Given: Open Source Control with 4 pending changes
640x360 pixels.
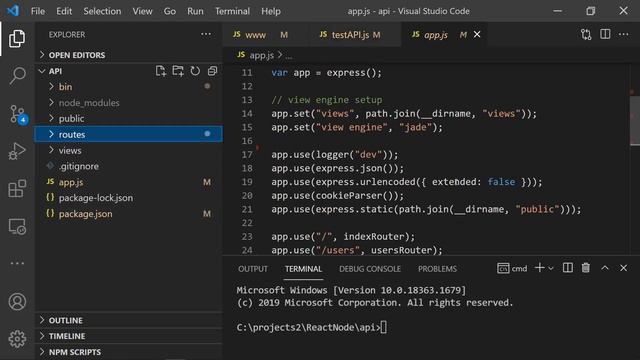Looking at the screenshot, I should pyautogui.click(x=18, y=114).
